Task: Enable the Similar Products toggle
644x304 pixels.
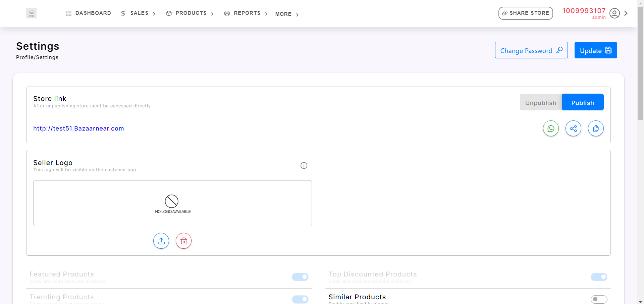Action: pos(599,299)
